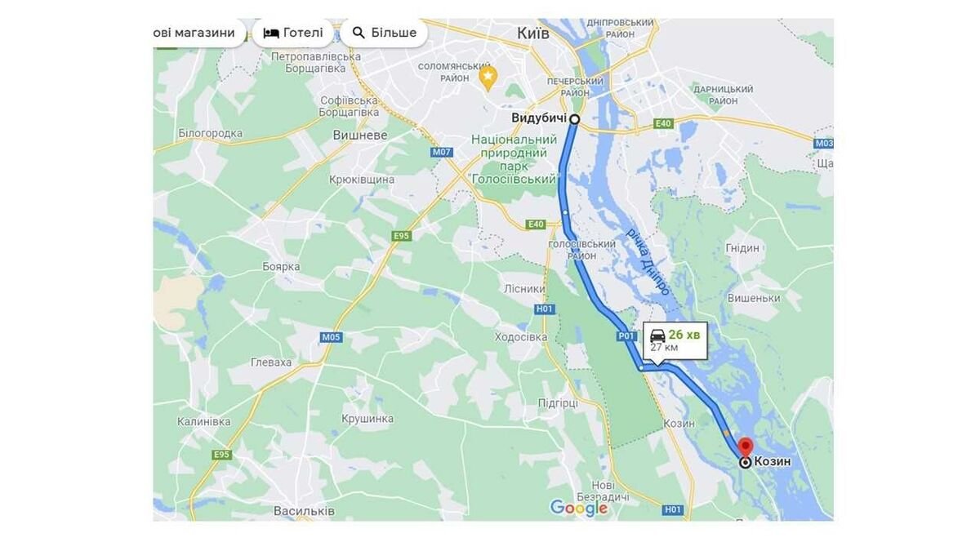Click the bed icon on Готелі chip
Viewport: 980px width, 551px height.
[x=271, y=33]
